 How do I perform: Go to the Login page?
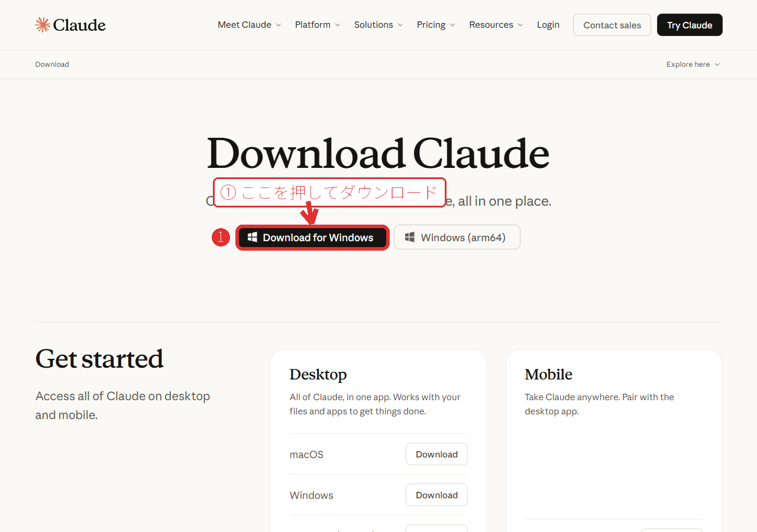pyautogui.click(x=548, y=25)
